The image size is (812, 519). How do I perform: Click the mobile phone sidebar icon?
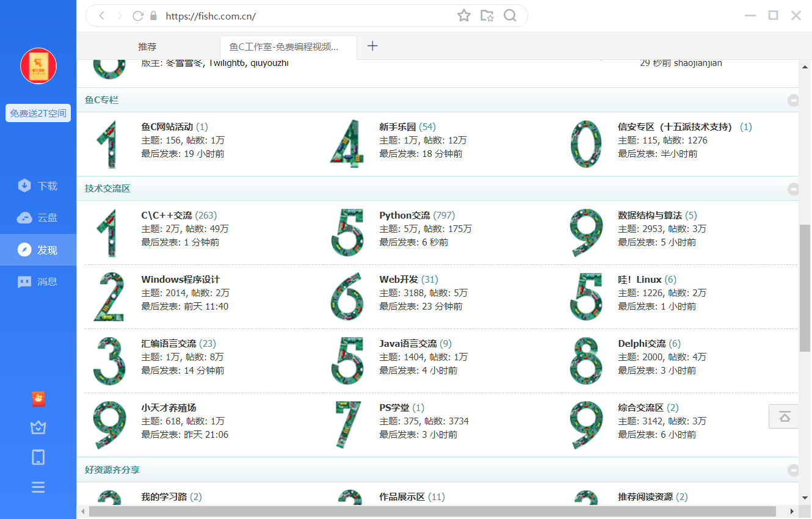coord(38,457)
